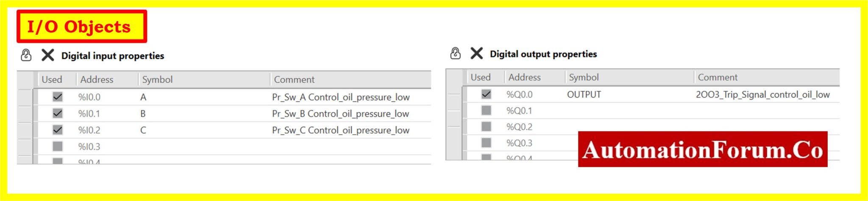This screenshot has width=868, height=201.
Task: Check Used checkbox for output %Q0.1
Action: 486,110
